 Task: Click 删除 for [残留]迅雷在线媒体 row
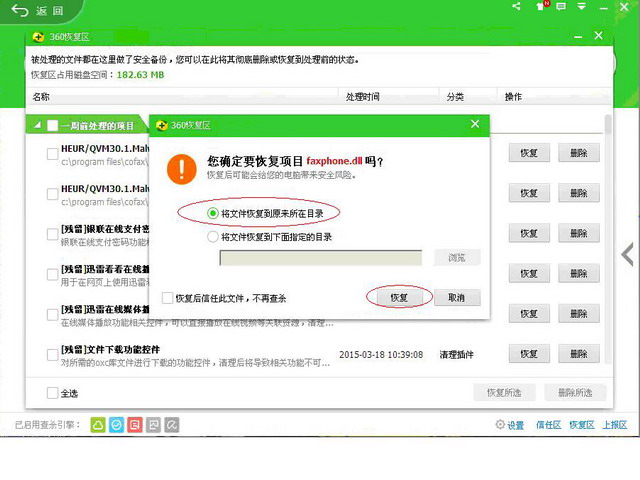(x=579, y=313)
